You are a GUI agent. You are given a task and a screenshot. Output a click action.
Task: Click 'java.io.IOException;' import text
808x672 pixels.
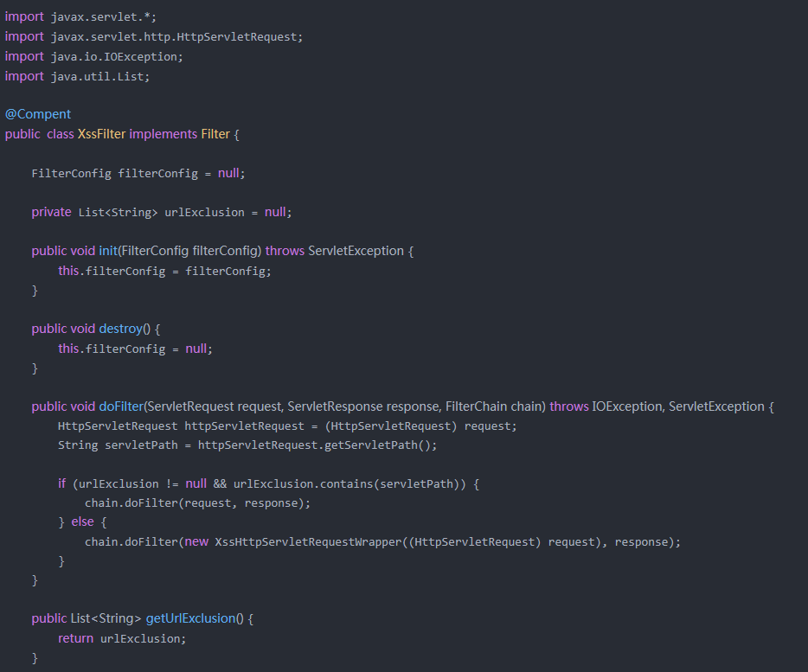[x=117, y=57]
